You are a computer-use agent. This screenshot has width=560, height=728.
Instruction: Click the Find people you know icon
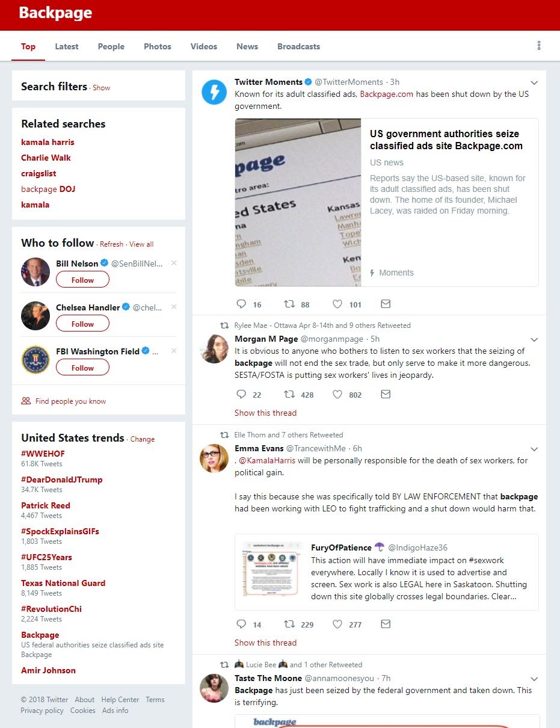[x=26, y=401]
